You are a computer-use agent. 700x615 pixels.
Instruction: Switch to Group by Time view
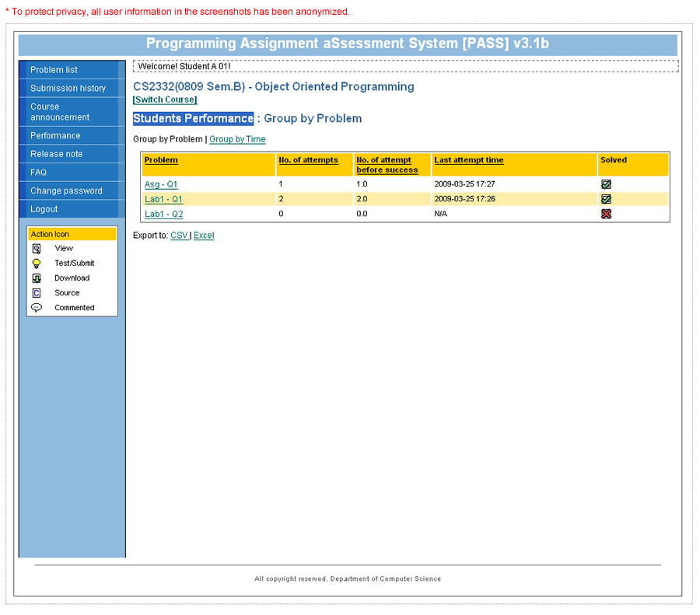[x=237, y=139]
